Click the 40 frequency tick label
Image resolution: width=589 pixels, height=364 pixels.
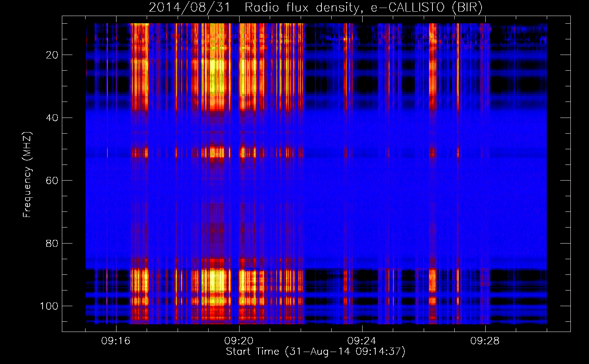click(x=52, y=118)
